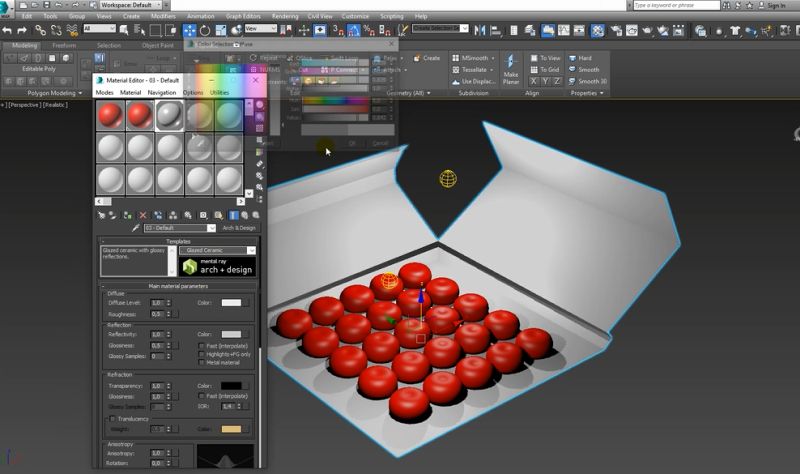Screen dimensions: 800x474
Task: Click the Make Planar icon
Action: 510,63
